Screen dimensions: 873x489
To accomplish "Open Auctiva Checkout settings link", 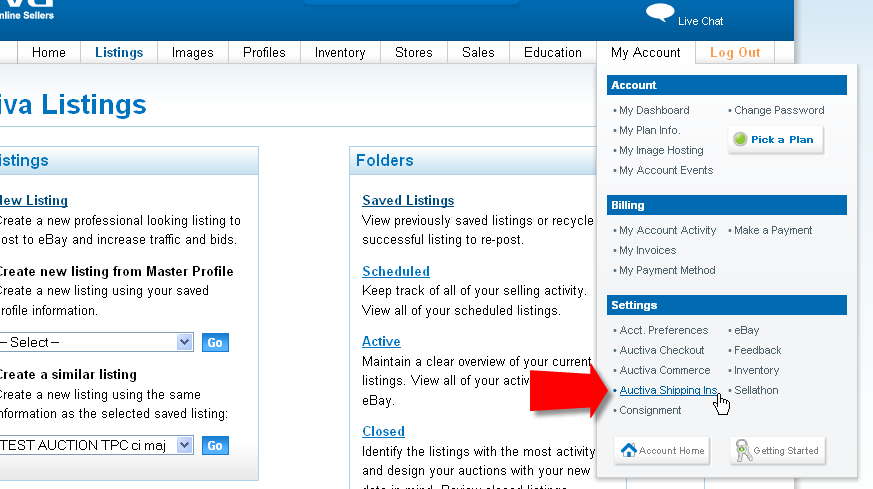I will point(661,350).
